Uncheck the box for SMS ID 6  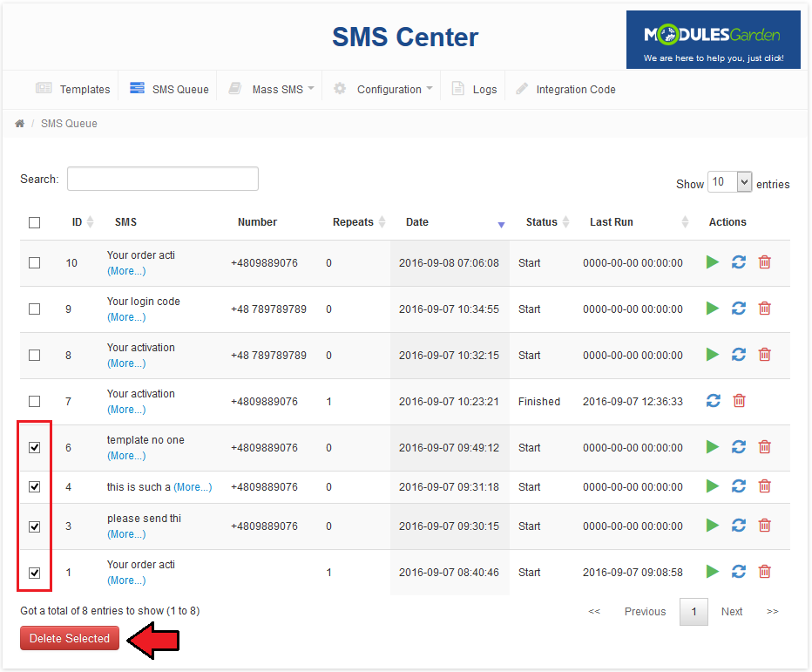coord(34,447)
